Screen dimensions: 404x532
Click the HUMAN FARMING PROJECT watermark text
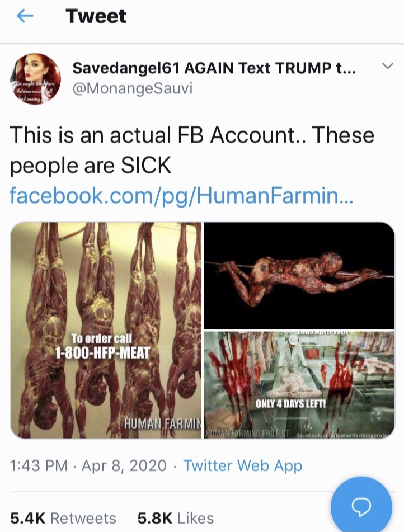tap(247, 434)
